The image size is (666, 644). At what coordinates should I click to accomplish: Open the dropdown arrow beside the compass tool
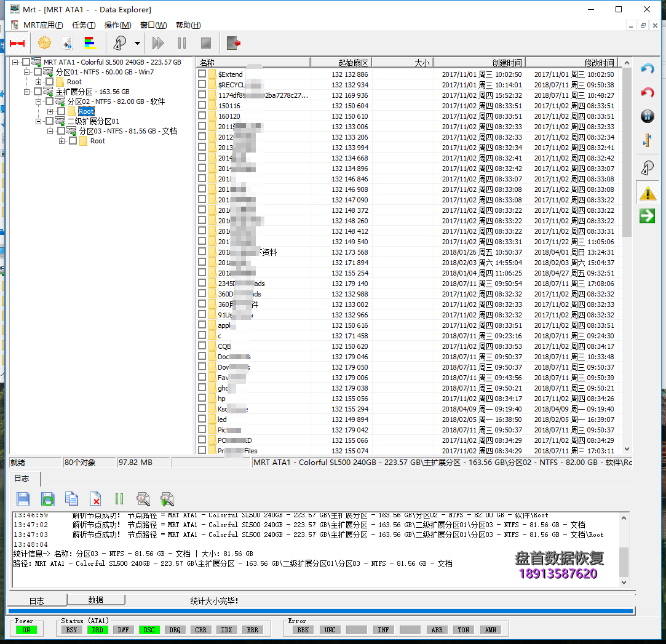pos(137,44)
